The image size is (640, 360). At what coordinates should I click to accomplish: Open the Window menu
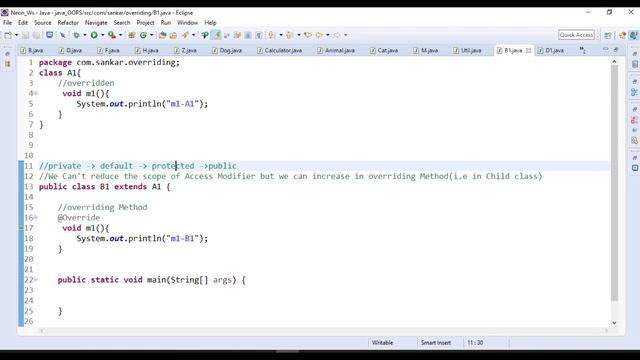click(x=187, y=23)
